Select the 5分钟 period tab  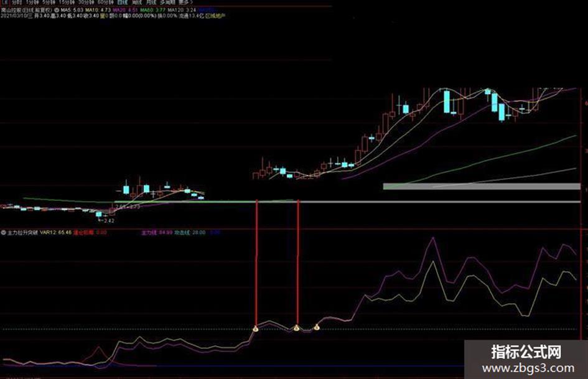pyautogui.click(x=49, y=2)
